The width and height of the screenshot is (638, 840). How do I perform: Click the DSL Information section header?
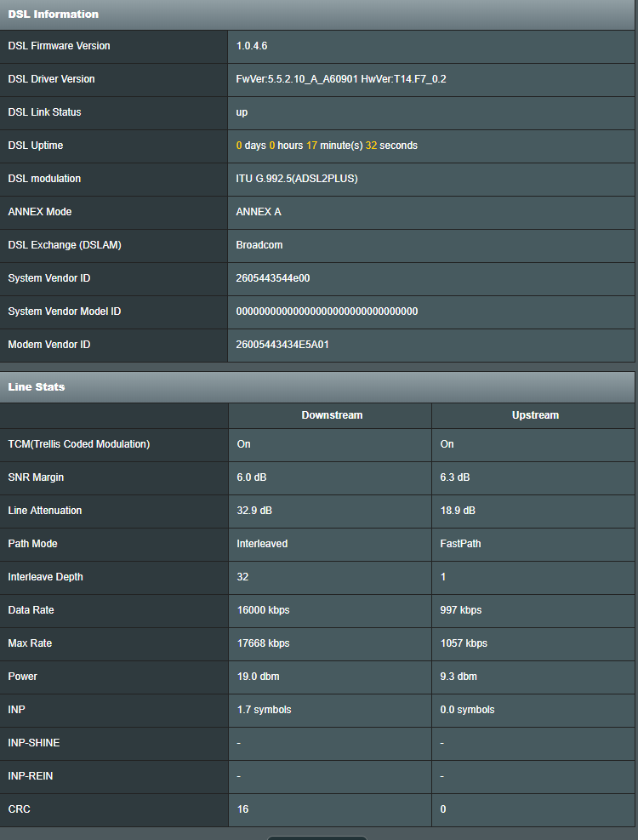click(x=317, y=14)
